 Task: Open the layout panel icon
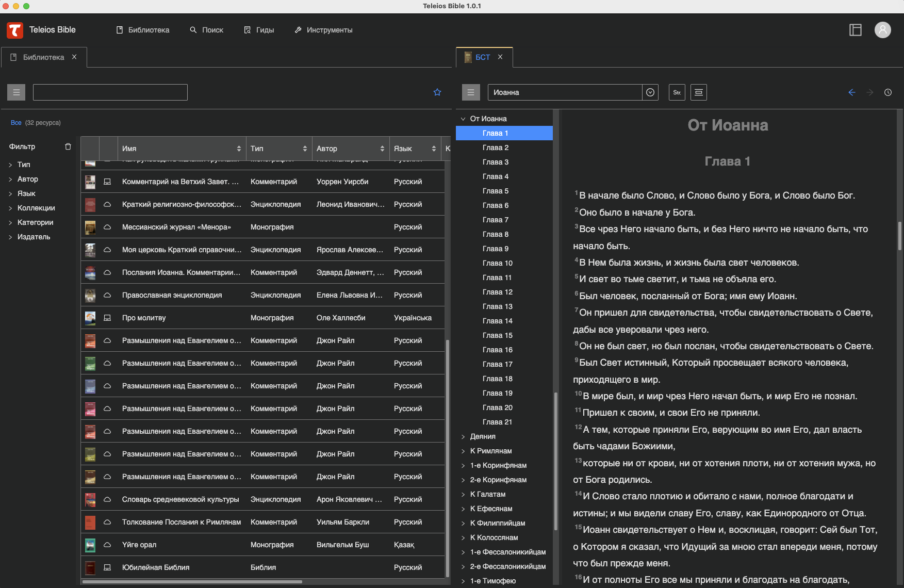coord(855,30)
